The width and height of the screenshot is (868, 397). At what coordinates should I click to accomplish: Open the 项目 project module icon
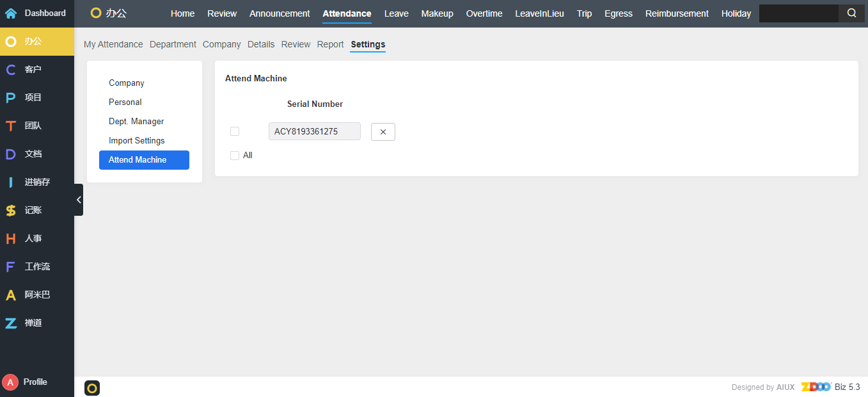tap(11, 97)
